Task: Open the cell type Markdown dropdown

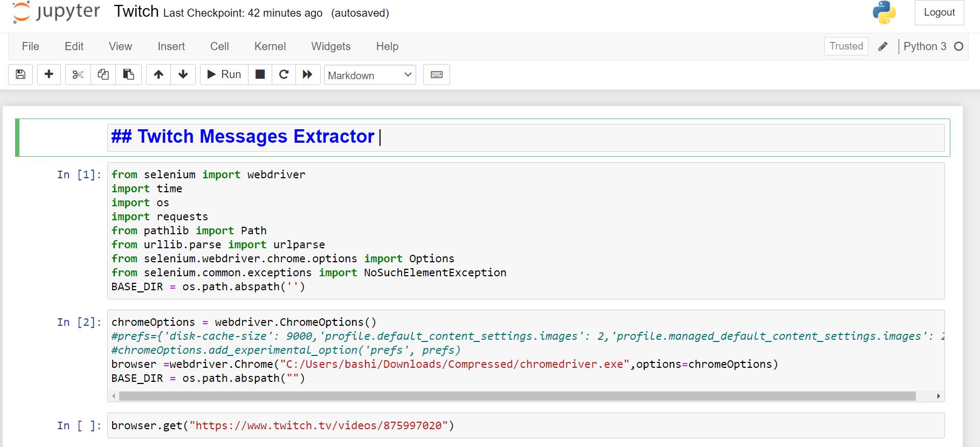Action: [x=370, y=75]
